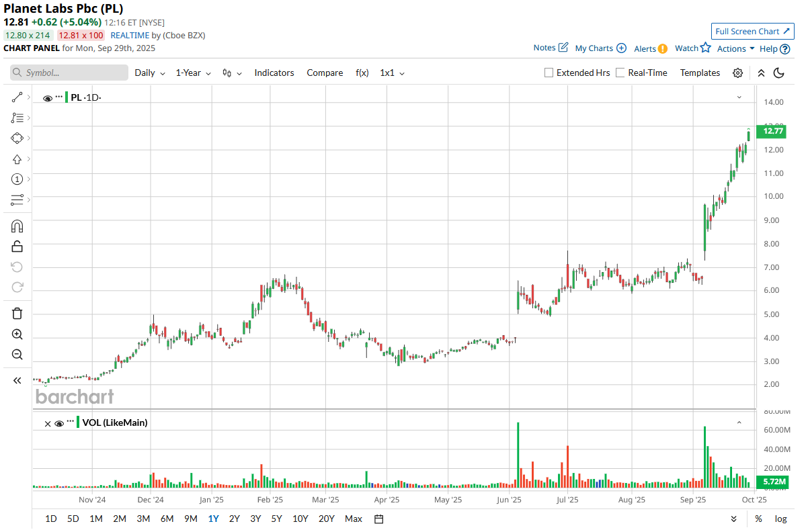Open the calendar date range picker
The height and width of the screenshot is (532, 808).
point(378,519)
